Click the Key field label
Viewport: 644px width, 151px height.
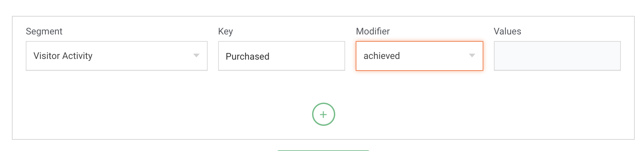pyautogui.click(x=225, y=31)
